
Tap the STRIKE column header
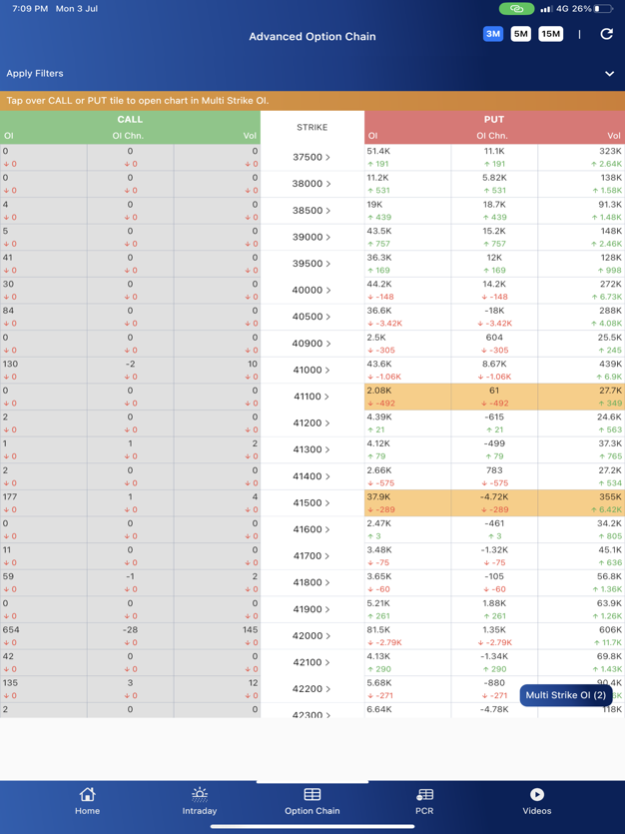point(312,127)
